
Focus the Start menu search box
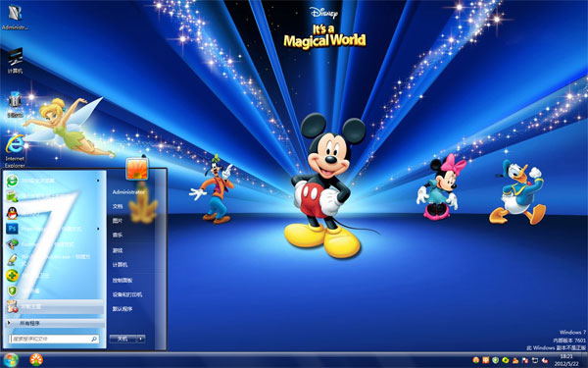click(x=54, y=340)
